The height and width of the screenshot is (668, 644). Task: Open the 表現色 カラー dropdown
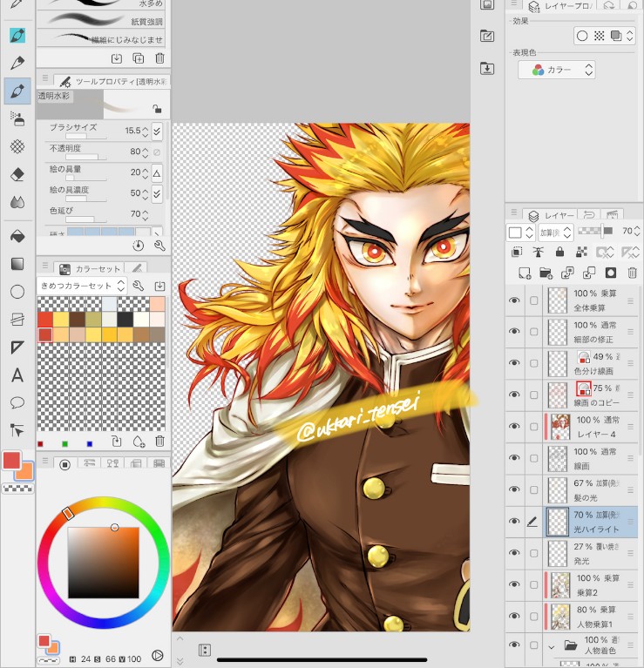[x=556, y=70]
